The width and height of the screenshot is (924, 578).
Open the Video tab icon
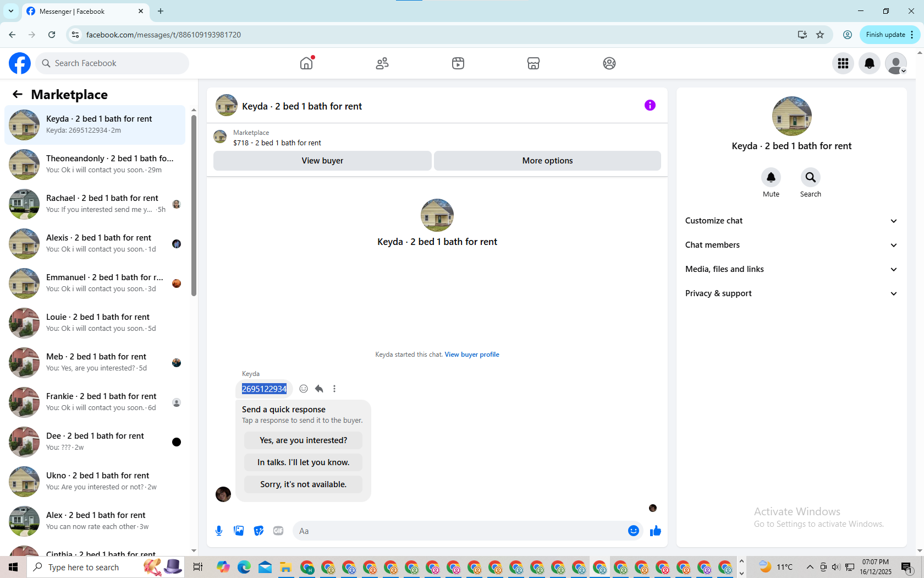(458, 63)
